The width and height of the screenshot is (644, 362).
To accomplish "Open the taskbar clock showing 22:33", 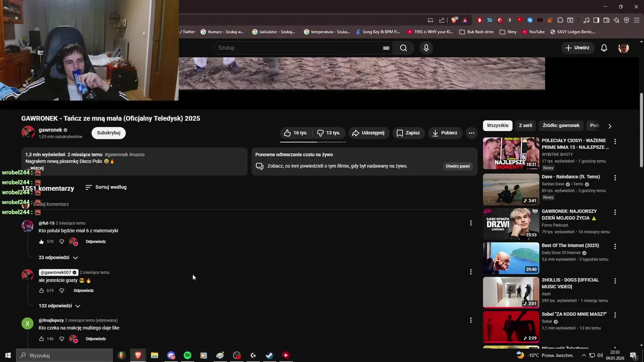I will tap(615, 355).
